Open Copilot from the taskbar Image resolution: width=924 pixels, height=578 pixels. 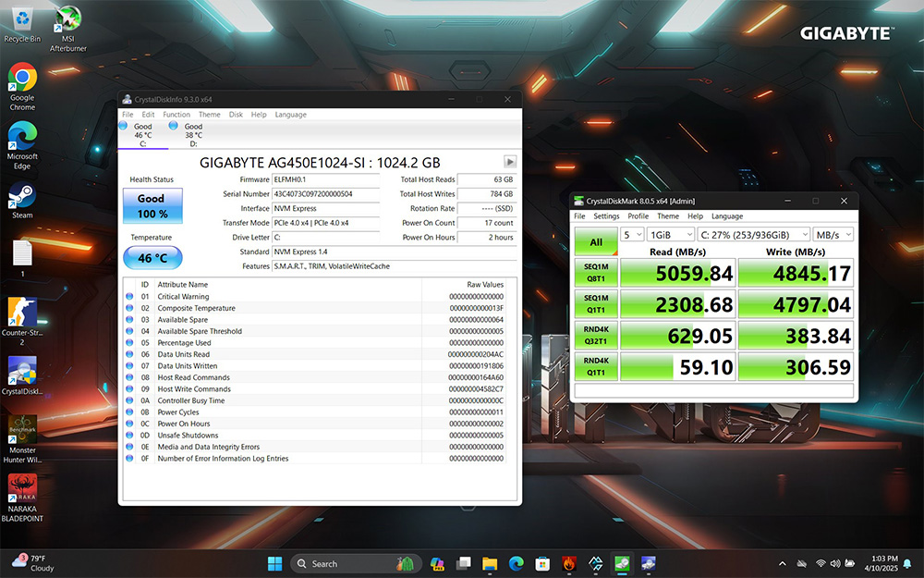click(437, 564)
